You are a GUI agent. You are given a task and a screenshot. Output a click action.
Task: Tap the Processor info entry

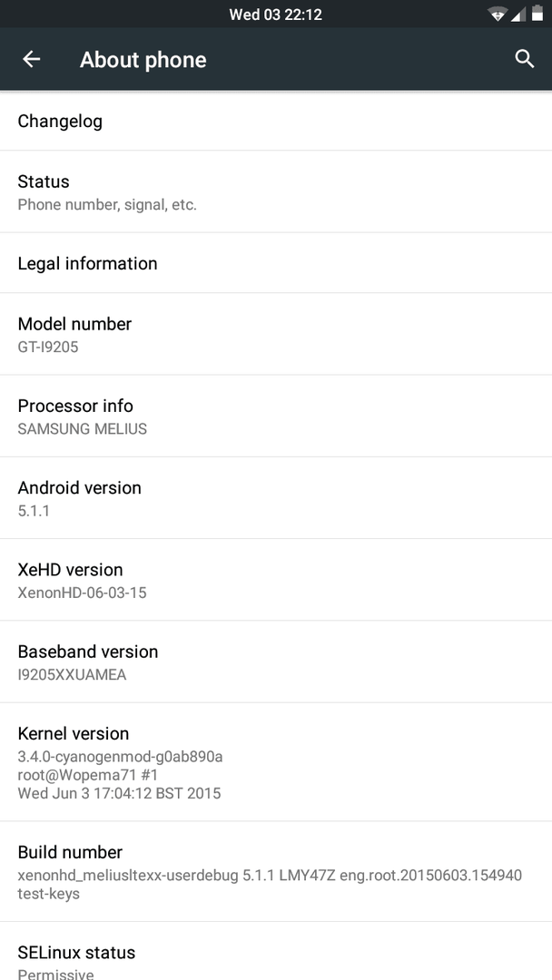pyautogui.click(x=276, y=416)
